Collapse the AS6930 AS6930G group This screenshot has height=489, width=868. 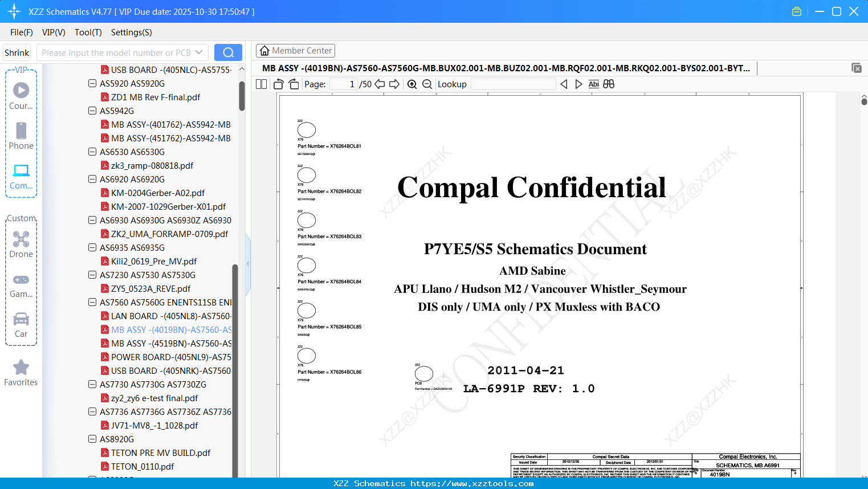click(x=92, y=220)
